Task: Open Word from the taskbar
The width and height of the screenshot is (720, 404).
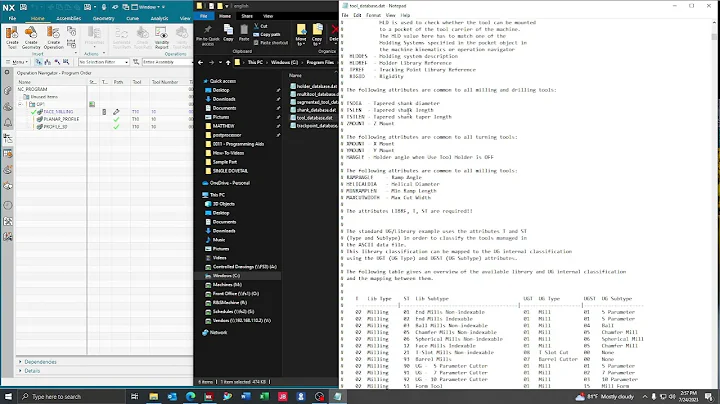Action: pyautogui.click(x=246, y=396)
